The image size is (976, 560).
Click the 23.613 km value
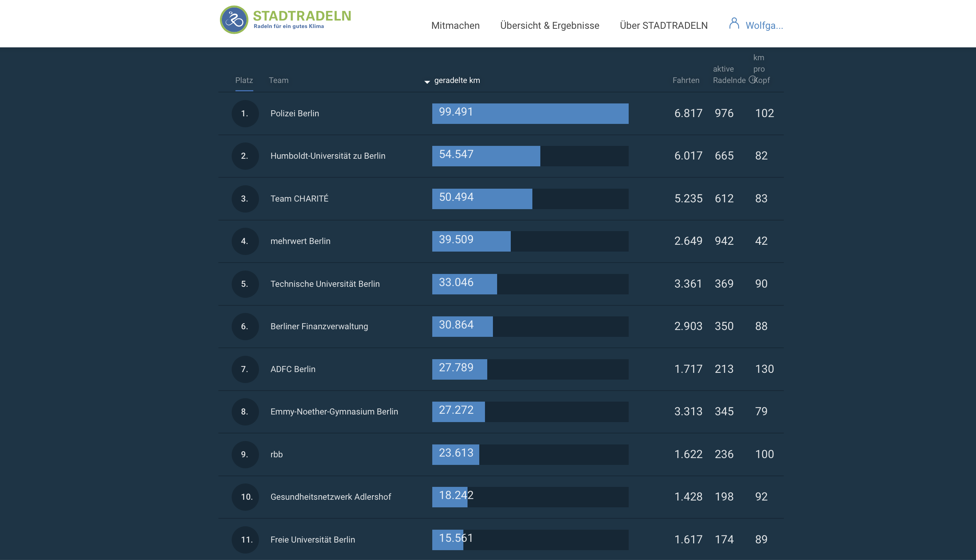[456, 453]
